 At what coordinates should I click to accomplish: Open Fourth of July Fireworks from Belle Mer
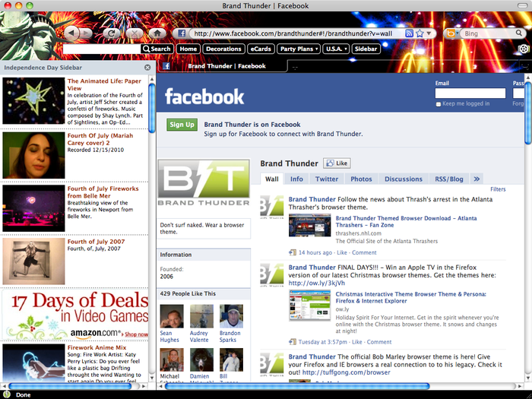point(103,192)
